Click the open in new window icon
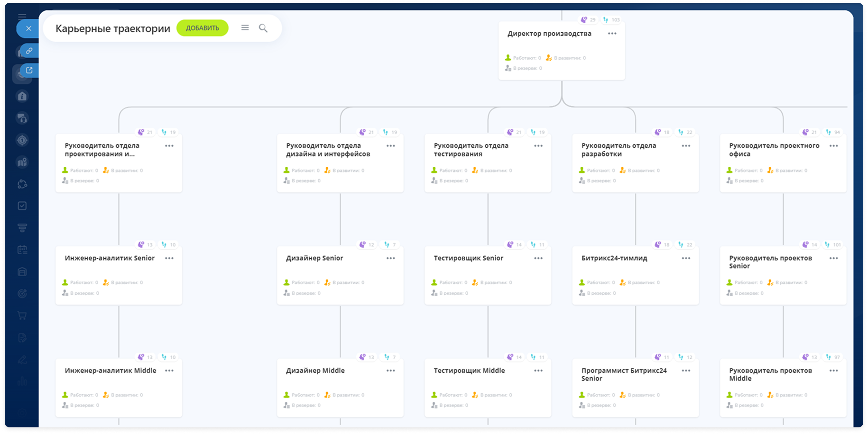The height and width of the screenshot is (434, 868). pyautogui.click(x=29, y=71)
